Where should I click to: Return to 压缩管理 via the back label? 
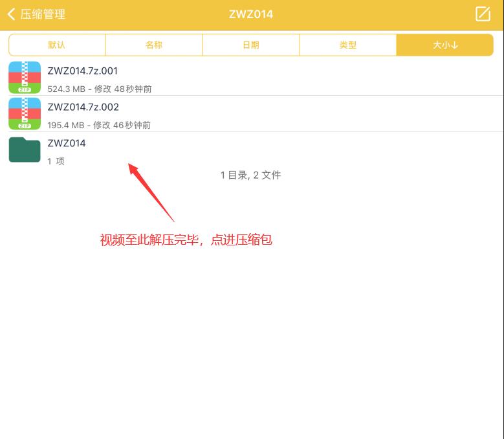pyautogui.click(x=43, y=14)
